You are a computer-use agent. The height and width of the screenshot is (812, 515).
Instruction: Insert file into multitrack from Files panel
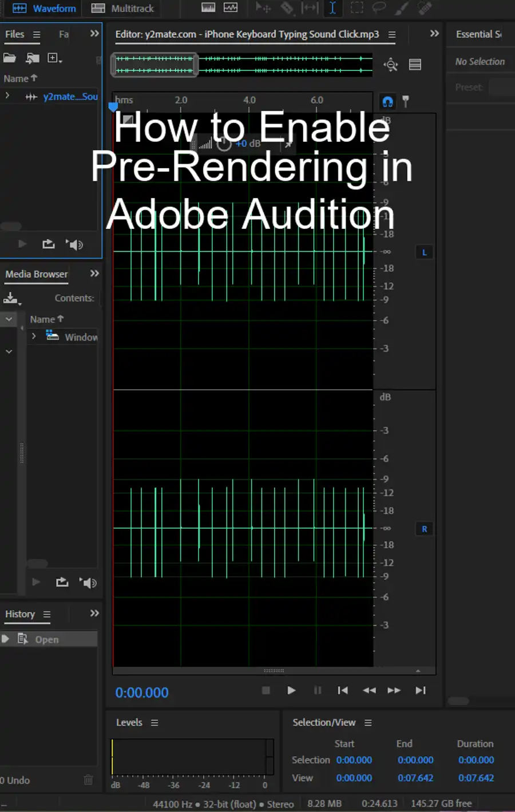[49, 244]
